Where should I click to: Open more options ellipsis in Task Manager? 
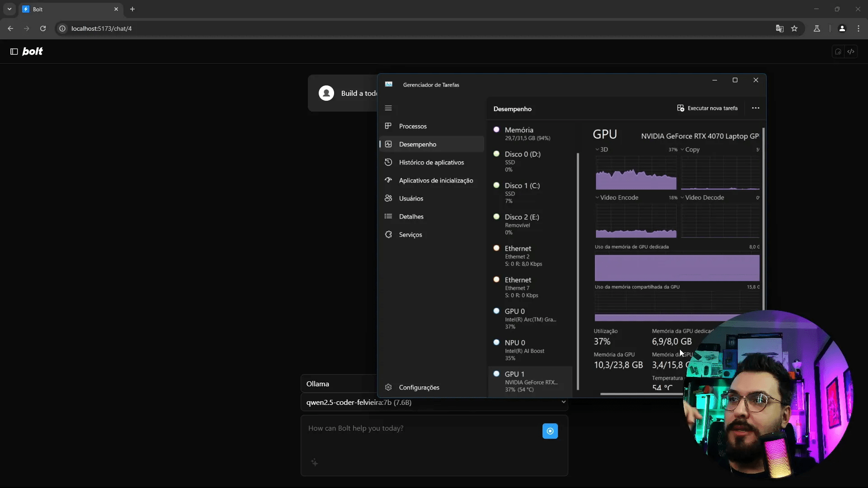point(755,108)
